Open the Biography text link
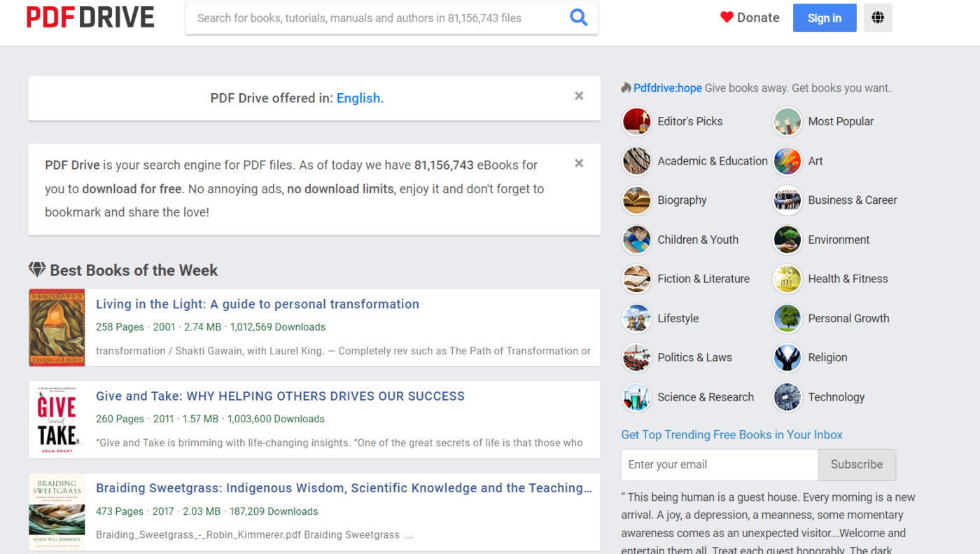980x554 pixels. point(682,200)
